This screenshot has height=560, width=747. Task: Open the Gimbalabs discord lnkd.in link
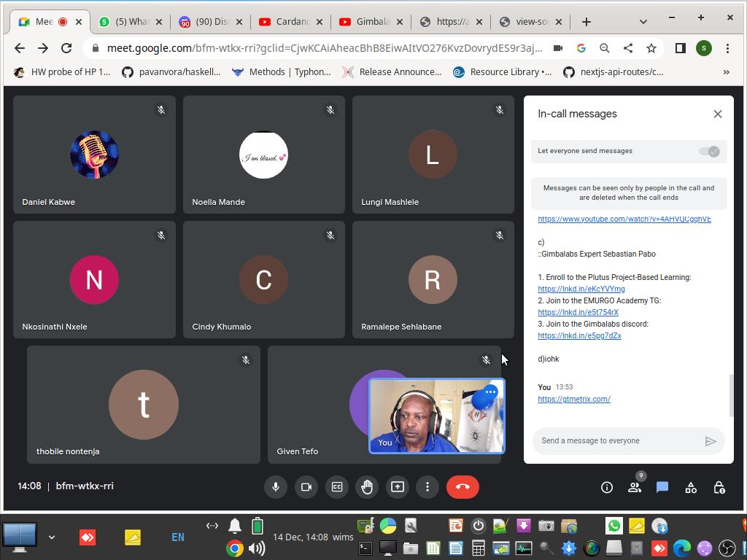[x=579, y=336]
